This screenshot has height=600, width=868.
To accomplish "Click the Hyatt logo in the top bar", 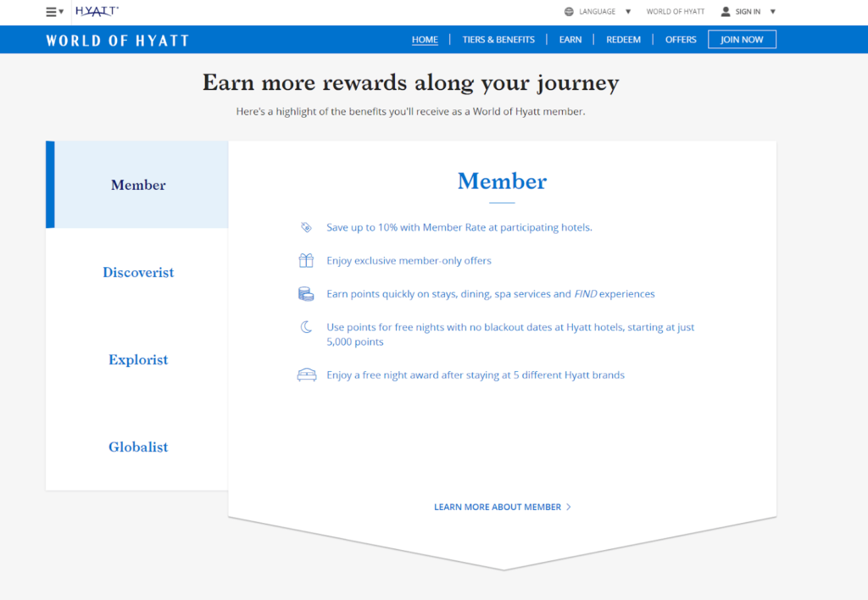I will coord(95,11).
